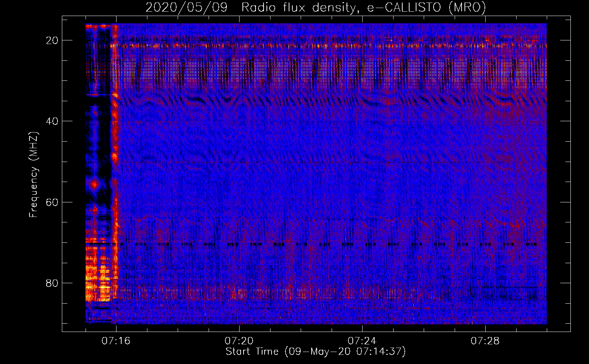
Task: Click the plot title '2020/05/09 Radio flux density, e-CALLISTO (MRO)'
Action: click(x=316, y=7)
